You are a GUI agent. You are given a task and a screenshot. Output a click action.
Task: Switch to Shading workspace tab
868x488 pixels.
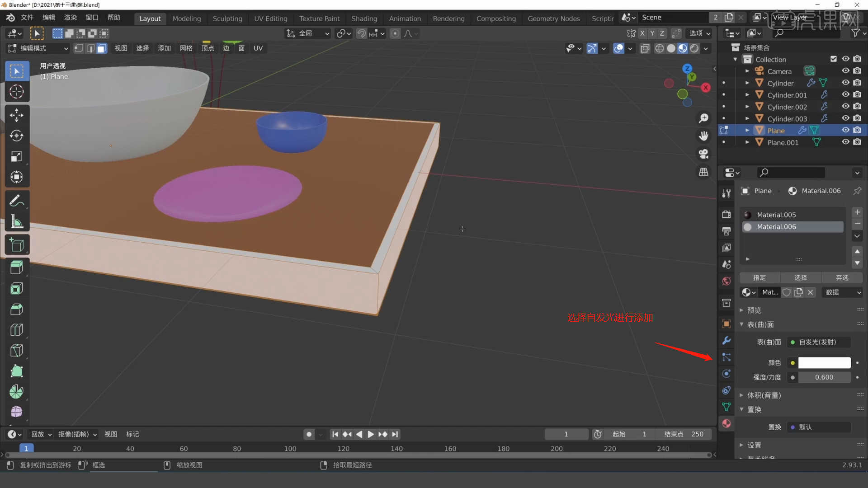363,18
